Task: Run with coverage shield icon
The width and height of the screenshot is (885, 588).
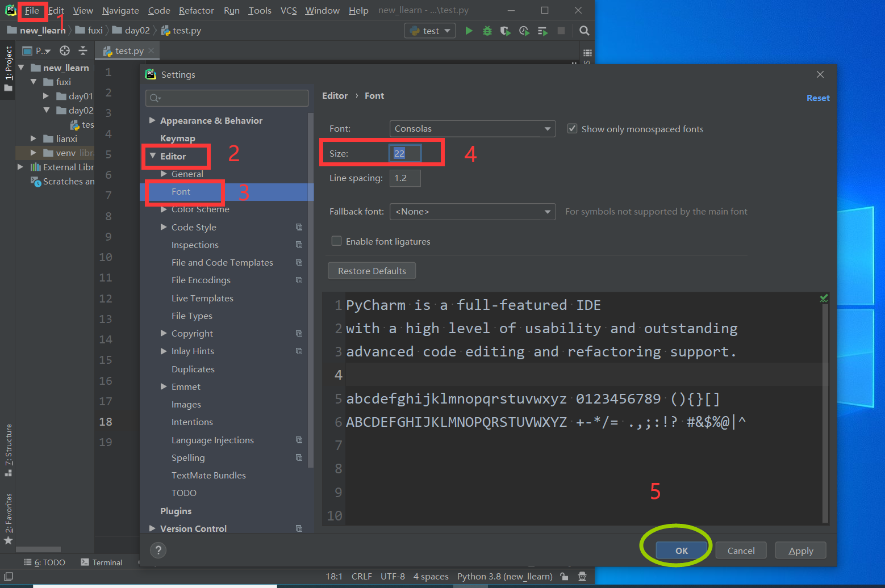Action: point(505,31)
